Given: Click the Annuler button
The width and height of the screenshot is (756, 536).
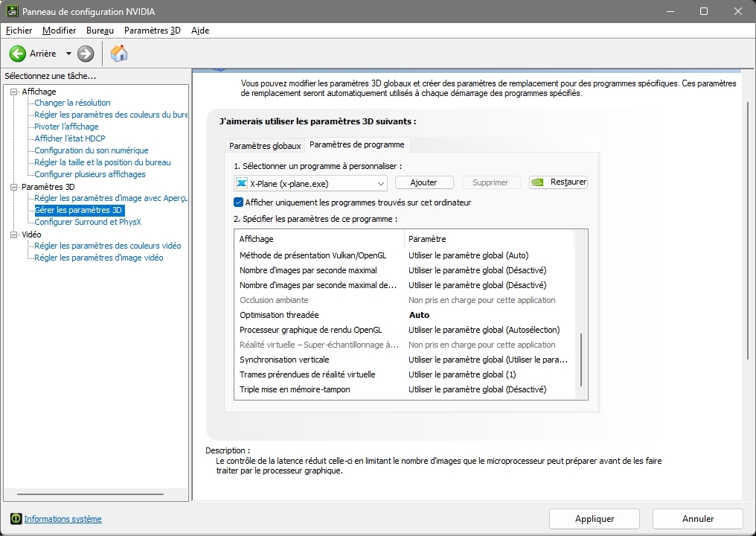Looking at the screenshot, I should click(x=698, y=519).
